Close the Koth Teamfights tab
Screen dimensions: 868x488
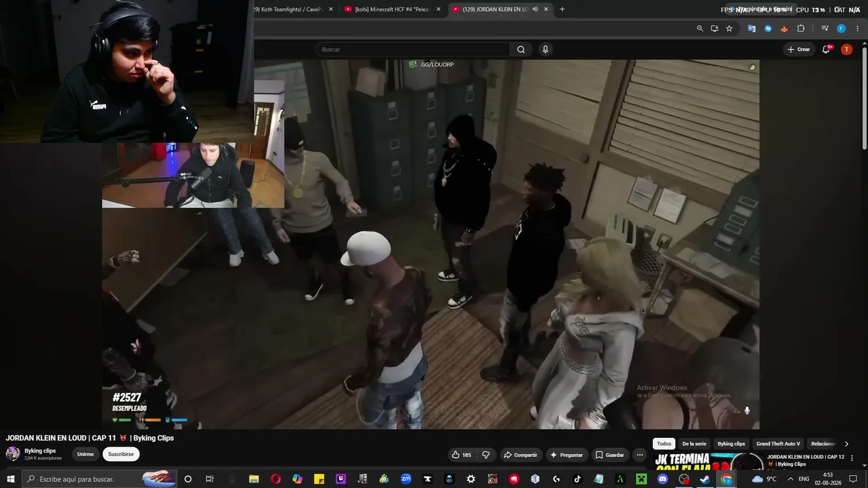click(x=331, y=9)
